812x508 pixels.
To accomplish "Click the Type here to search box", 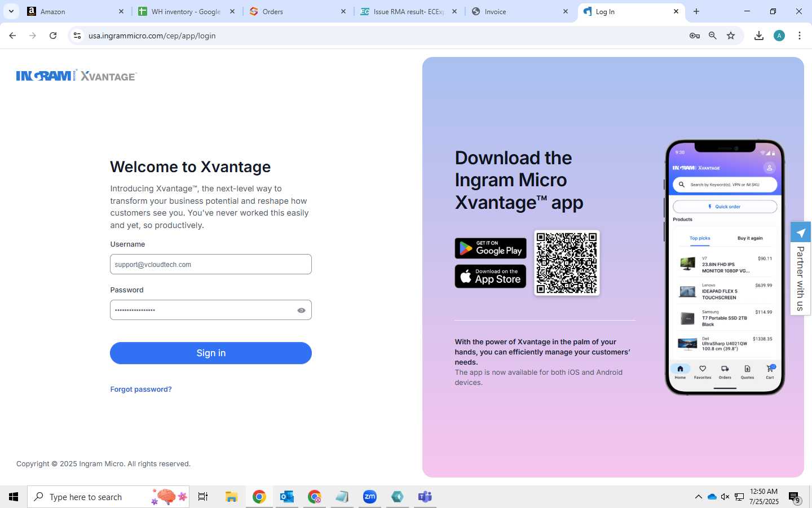I will 108,497.
